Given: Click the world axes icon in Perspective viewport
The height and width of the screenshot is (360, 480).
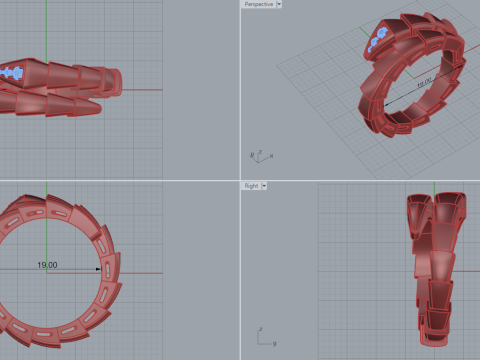Looking at the screenshot, I should coord(261,156).
